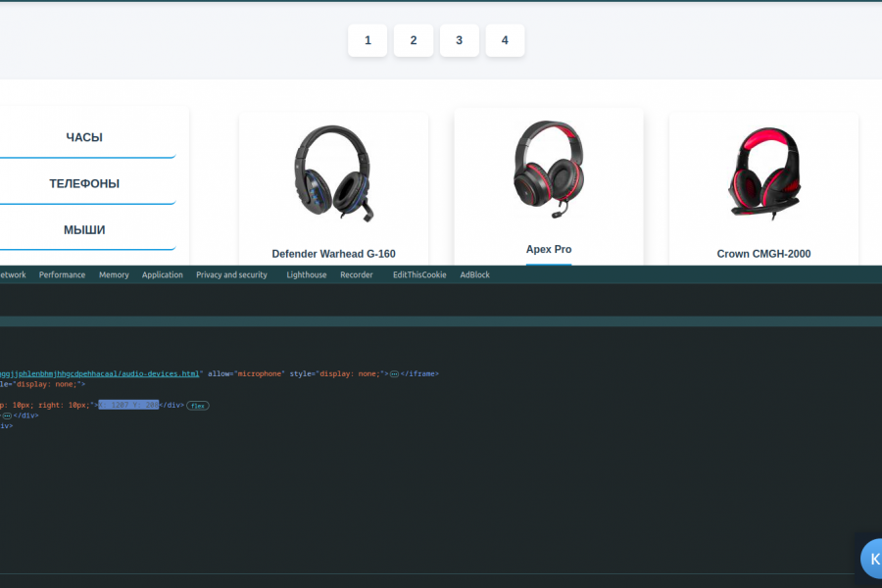Viewport: 882px width, 588px height.
Task: Open the МЫШИ category
Action: (84, 229)
